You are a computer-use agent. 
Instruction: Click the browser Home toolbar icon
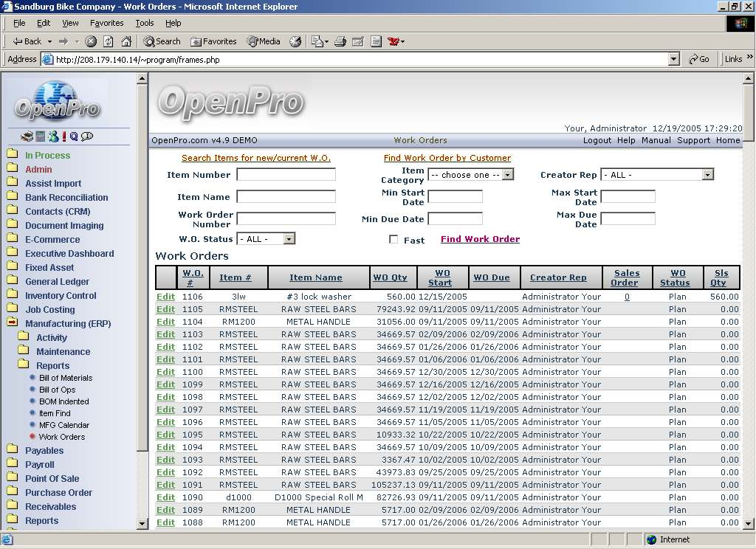[126, 41]
